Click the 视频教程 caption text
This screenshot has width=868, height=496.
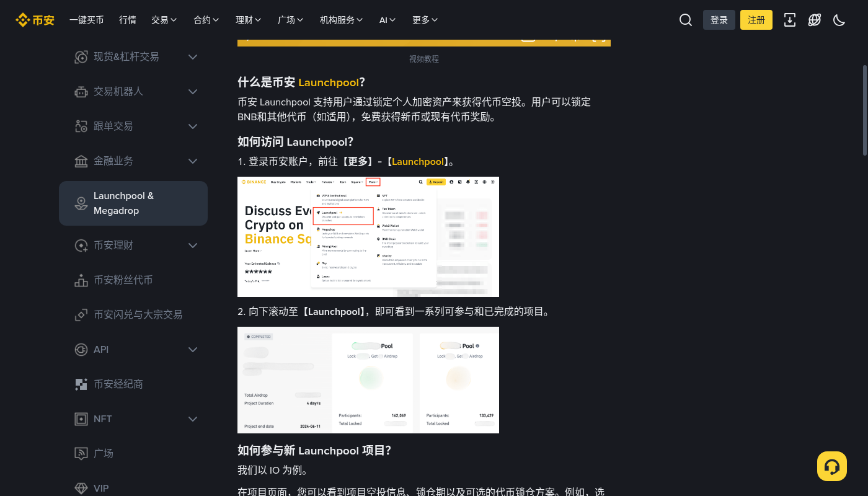[x=424, y=59]
